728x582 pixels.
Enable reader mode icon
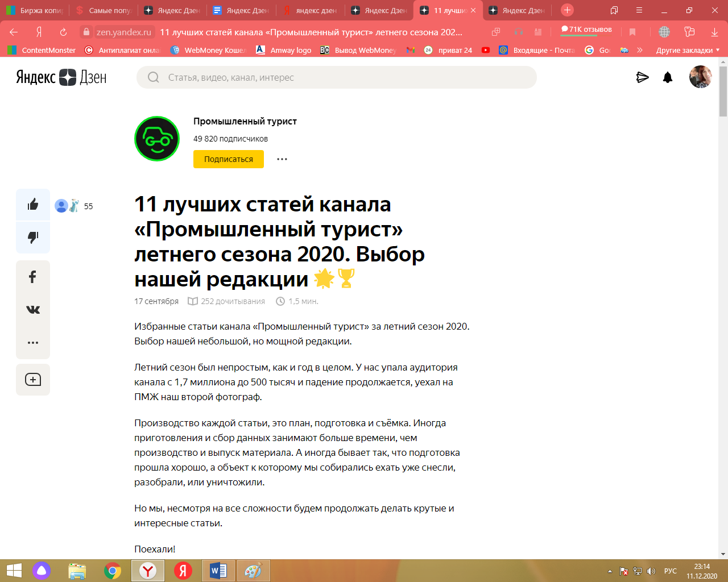538,32
